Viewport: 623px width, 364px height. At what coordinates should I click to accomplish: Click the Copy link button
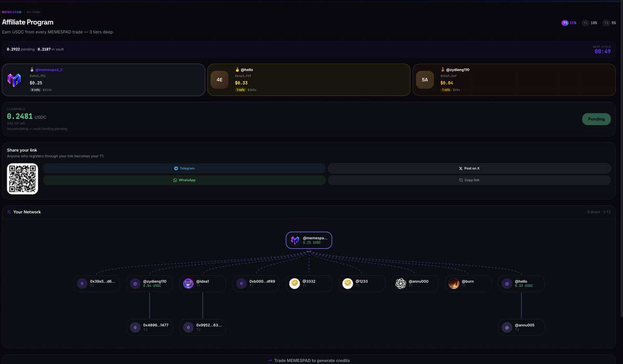(469, 180)
